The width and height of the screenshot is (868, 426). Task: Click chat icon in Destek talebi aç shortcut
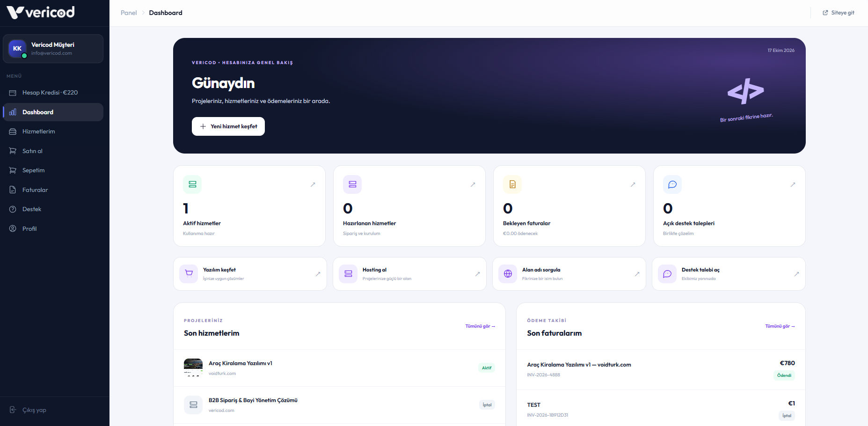coord(667,274)
